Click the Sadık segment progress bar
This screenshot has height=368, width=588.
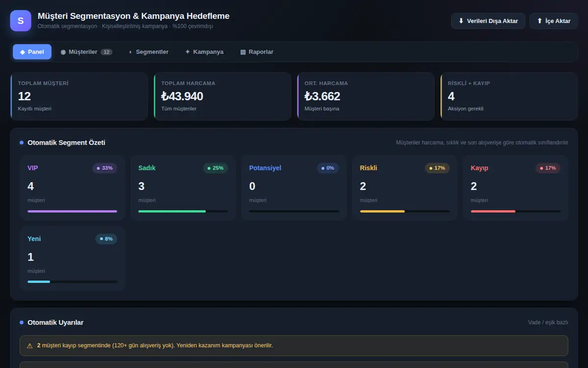183,211
